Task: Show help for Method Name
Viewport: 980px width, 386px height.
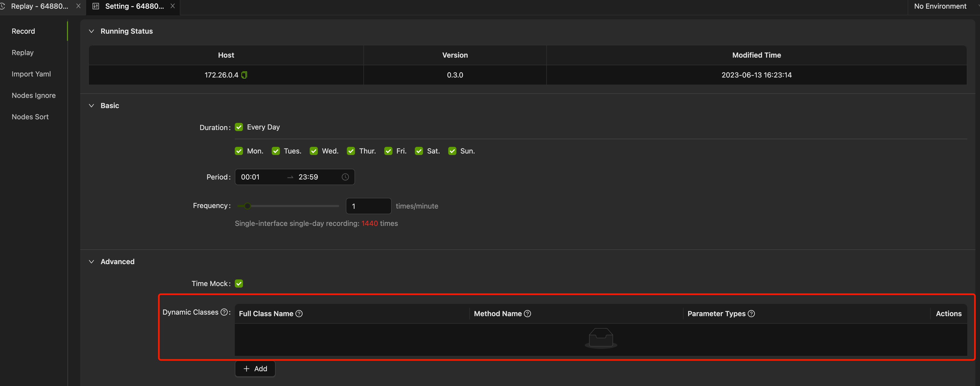Action: pyautogui.click(x=527, y=314)
